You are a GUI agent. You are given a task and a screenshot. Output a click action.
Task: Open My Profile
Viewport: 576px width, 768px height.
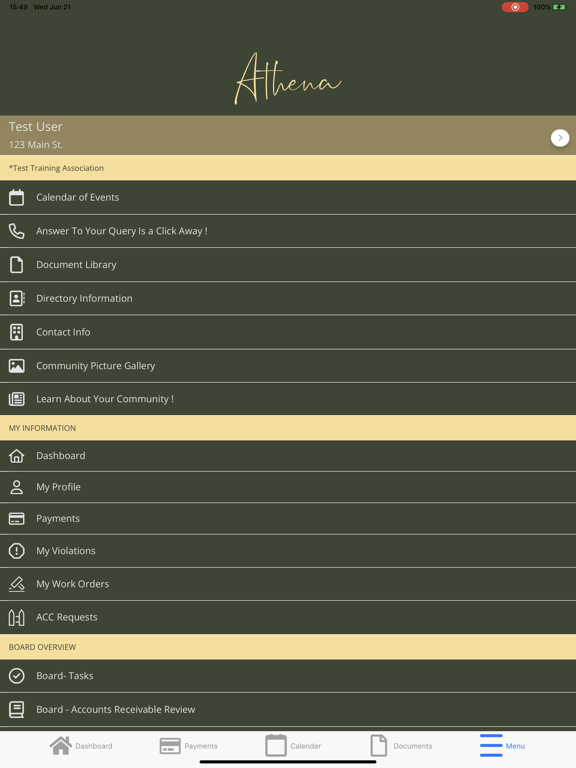(x=288, y=487)
